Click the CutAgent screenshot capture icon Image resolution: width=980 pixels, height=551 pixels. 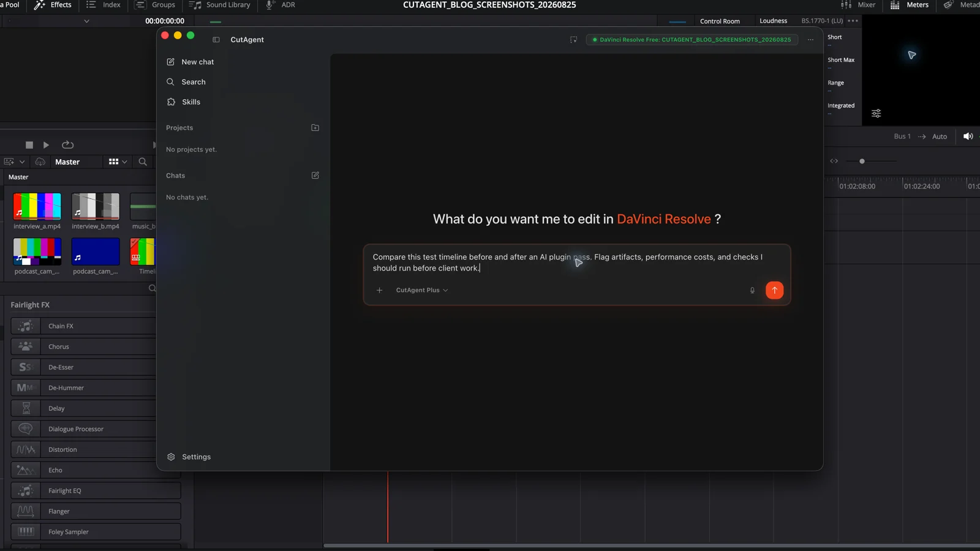pos(573,40)
